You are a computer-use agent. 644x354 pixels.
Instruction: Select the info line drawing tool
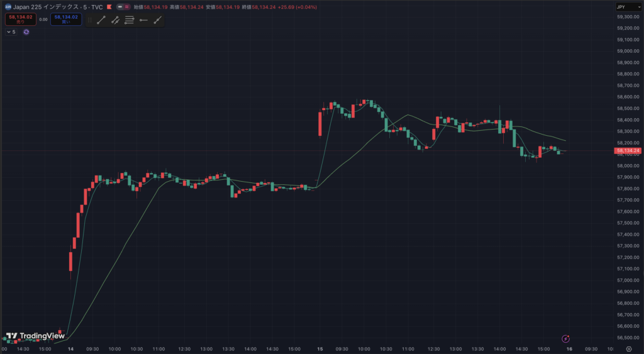tap(115, 20)
